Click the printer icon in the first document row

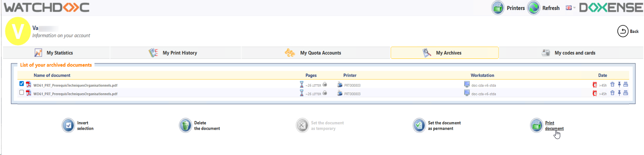[626, 85]
